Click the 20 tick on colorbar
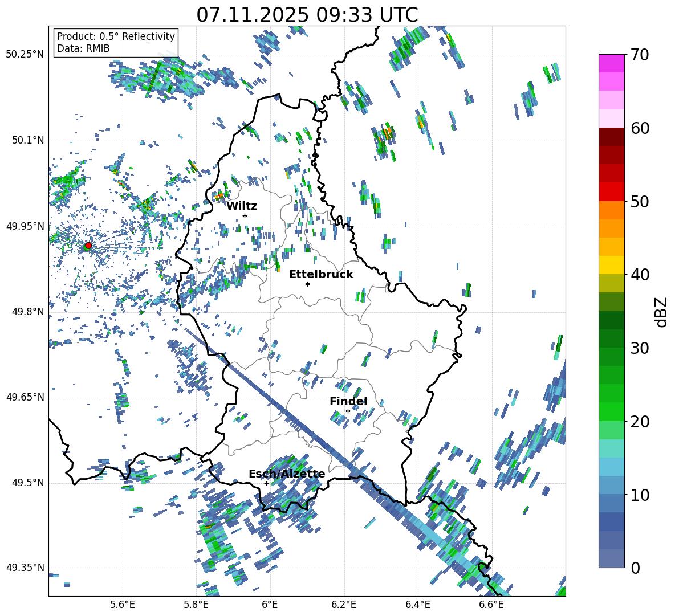675x616 pixels. 640,422
